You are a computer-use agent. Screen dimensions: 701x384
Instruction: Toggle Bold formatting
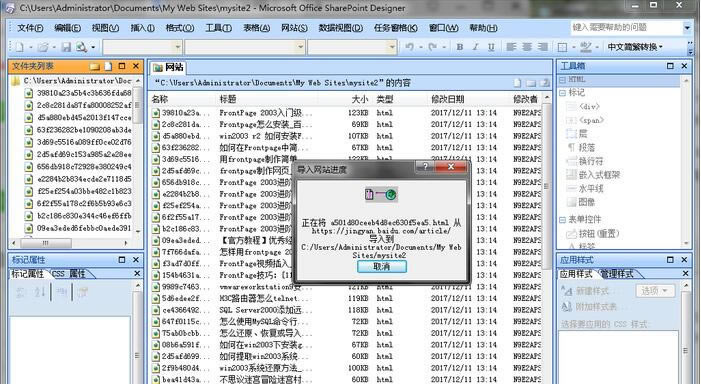click(460, 47)
